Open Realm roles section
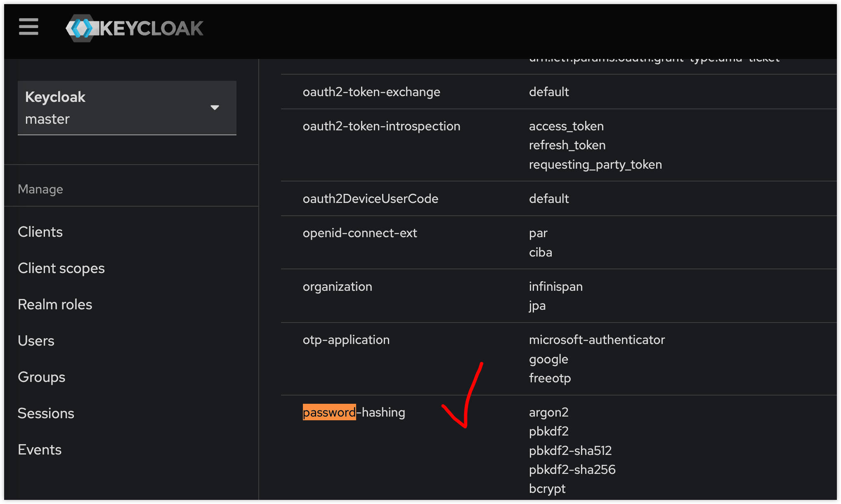This screenshot has height=504, width=841. (x=55, y=304)
